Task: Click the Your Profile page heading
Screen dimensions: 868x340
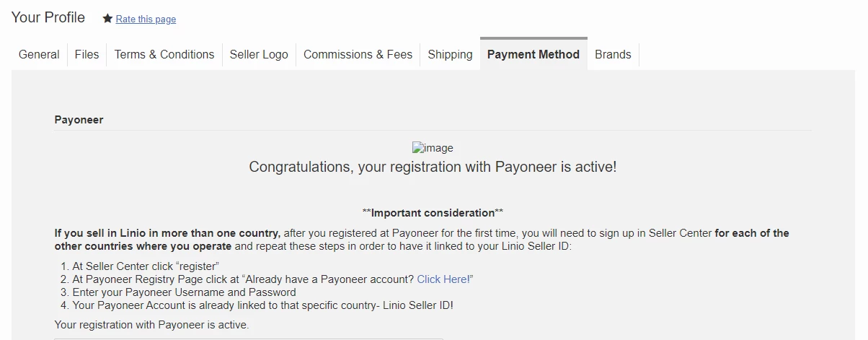Action: [x=48, y=17]
